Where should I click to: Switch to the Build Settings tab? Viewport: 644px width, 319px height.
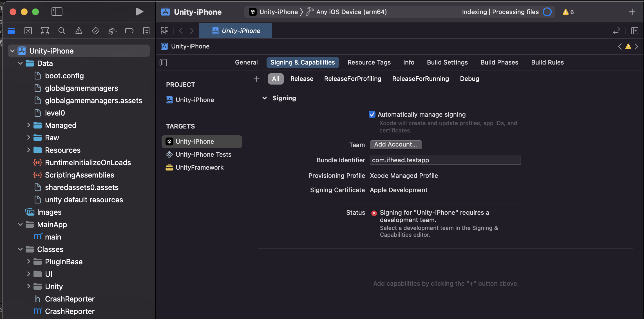point(447,63)
